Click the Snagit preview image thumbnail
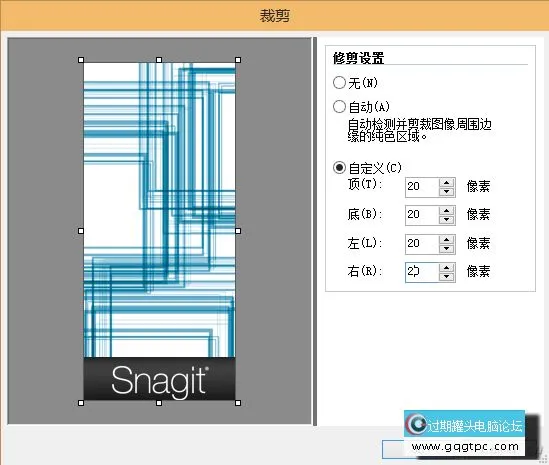The image size is (549, 465). tap(159, 231)
